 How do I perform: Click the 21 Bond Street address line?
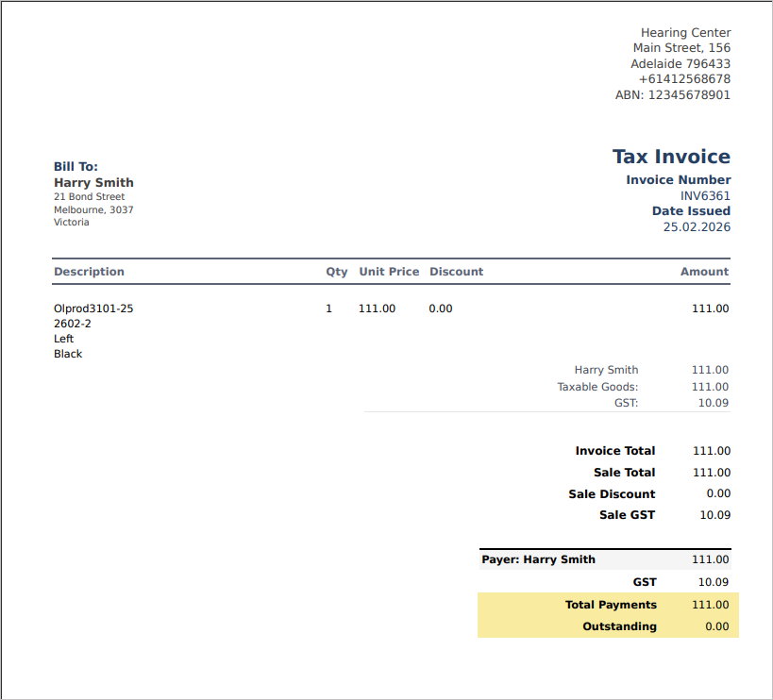89,197
